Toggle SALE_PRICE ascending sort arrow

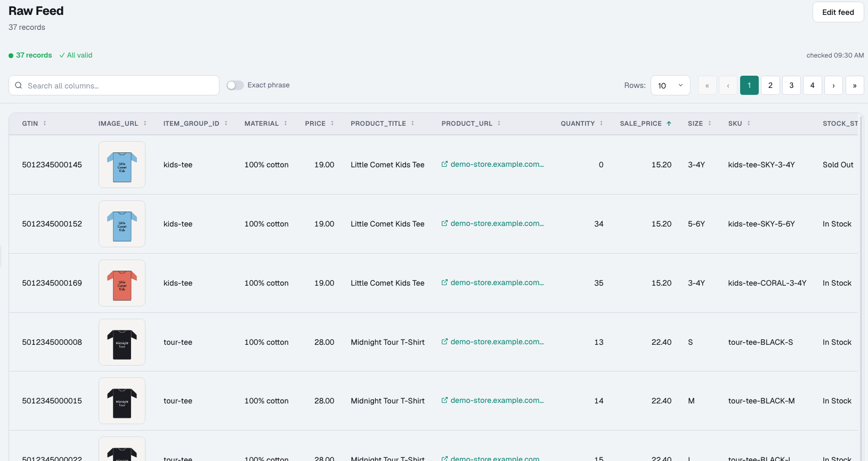point(669,123)
